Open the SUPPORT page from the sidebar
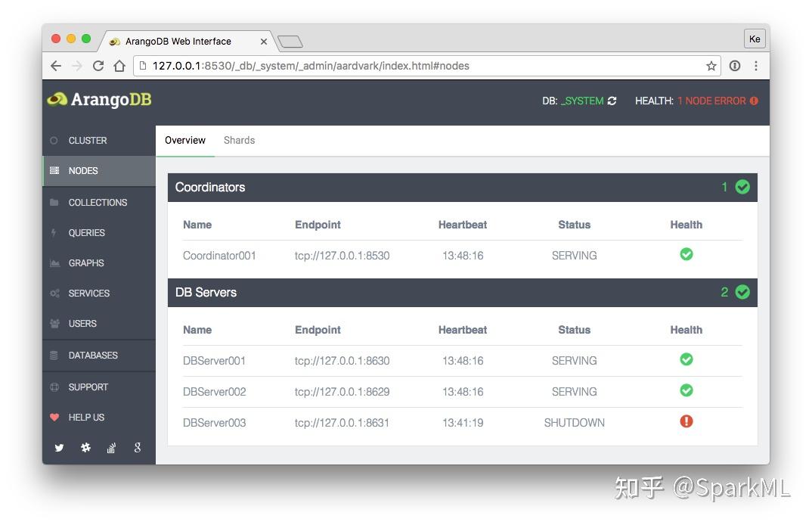 click(x=88, y=387)
